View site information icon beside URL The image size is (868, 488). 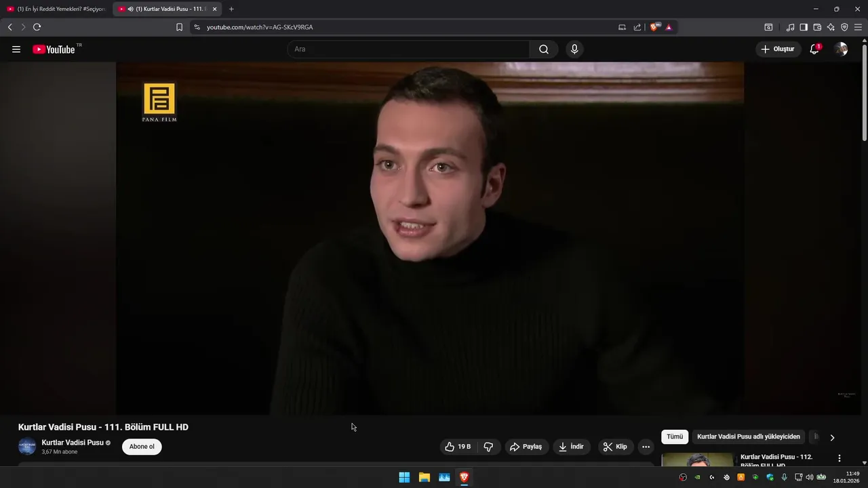(197, 27)
